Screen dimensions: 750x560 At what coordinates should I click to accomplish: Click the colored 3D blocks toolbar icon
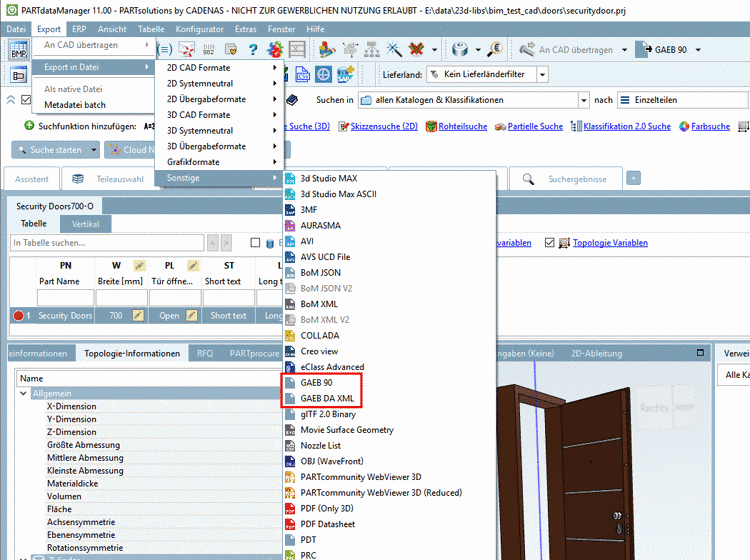point(327,49)
